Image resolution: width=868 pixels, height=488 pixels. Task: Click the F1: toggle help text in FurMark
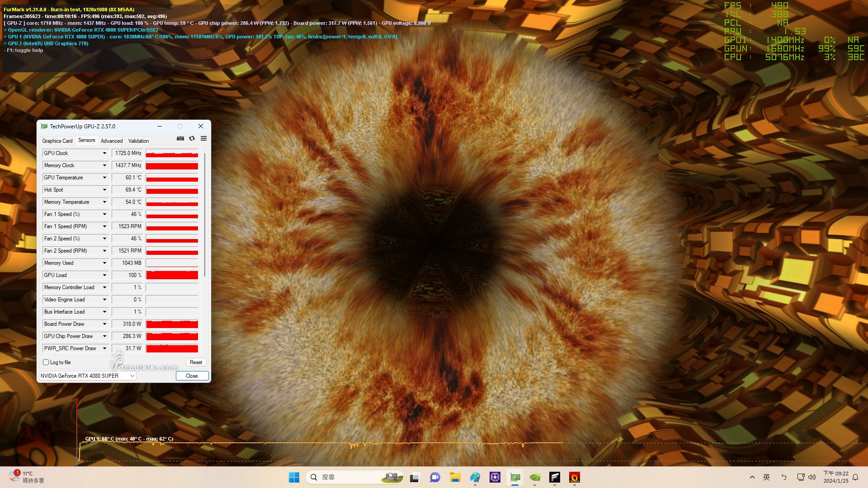pyautogui.click(x=24, y=50)
